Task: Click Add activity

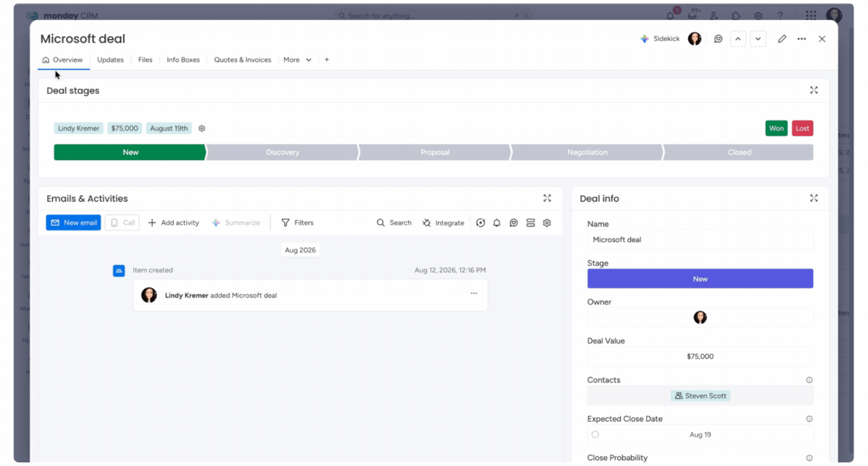Action: 173,223
